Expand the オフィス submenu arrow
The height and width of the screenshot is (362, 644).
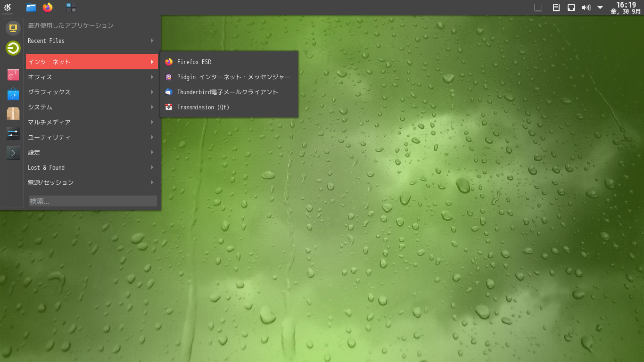(x=152, y=77)
